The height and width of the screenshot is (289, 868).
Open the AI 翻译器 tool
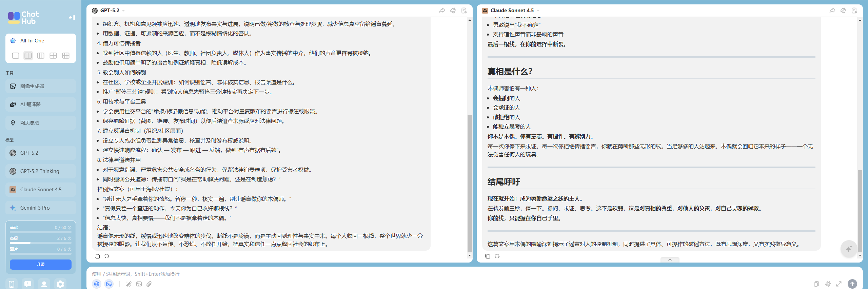pos(41,104)
